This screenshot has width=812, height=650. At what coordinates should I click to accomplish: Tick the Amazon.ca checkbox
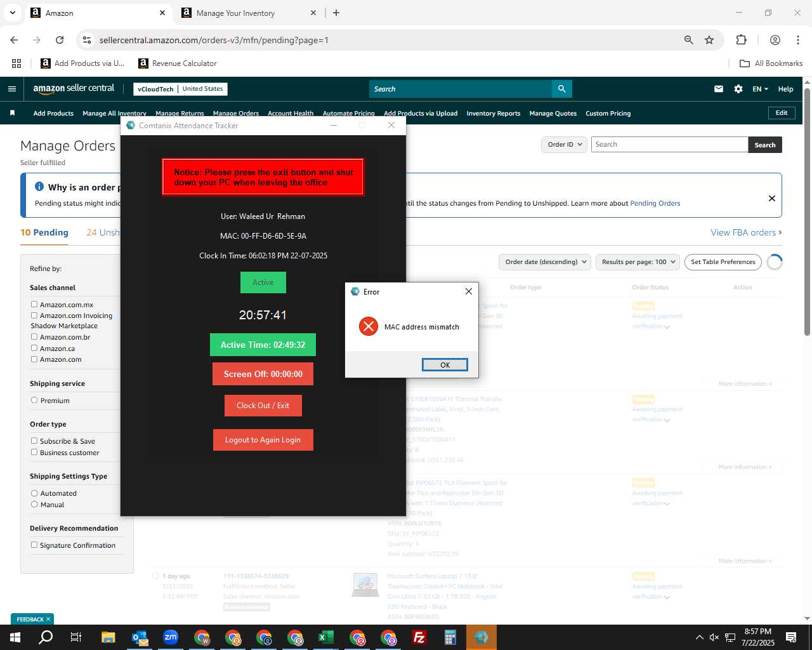coord(34,348)
